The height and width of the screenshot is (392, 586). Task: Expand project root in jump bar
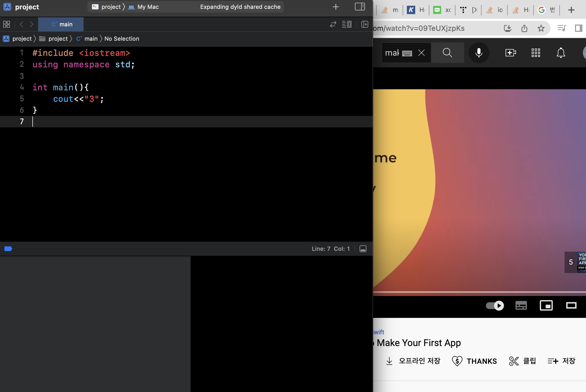[17, 39]
